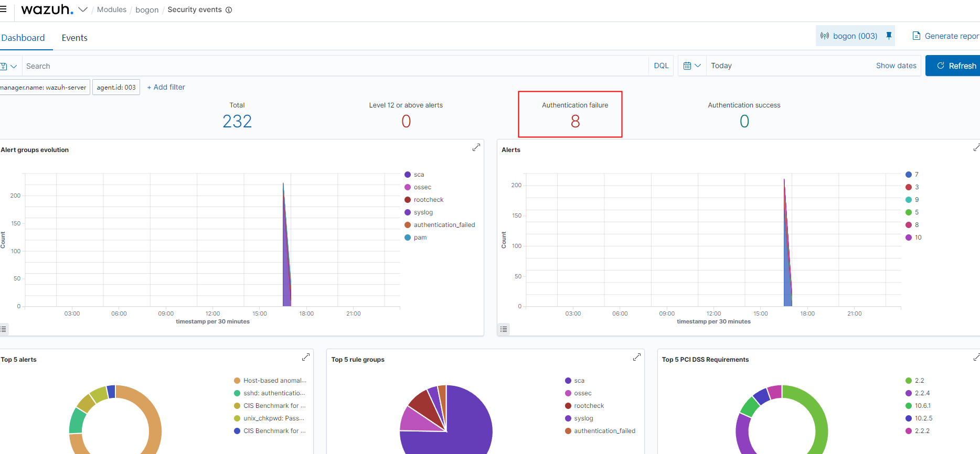The image size is (980, 454).
Task: Click ossec legend in Top 5 rule groups
Action: (x=578, y=393)
